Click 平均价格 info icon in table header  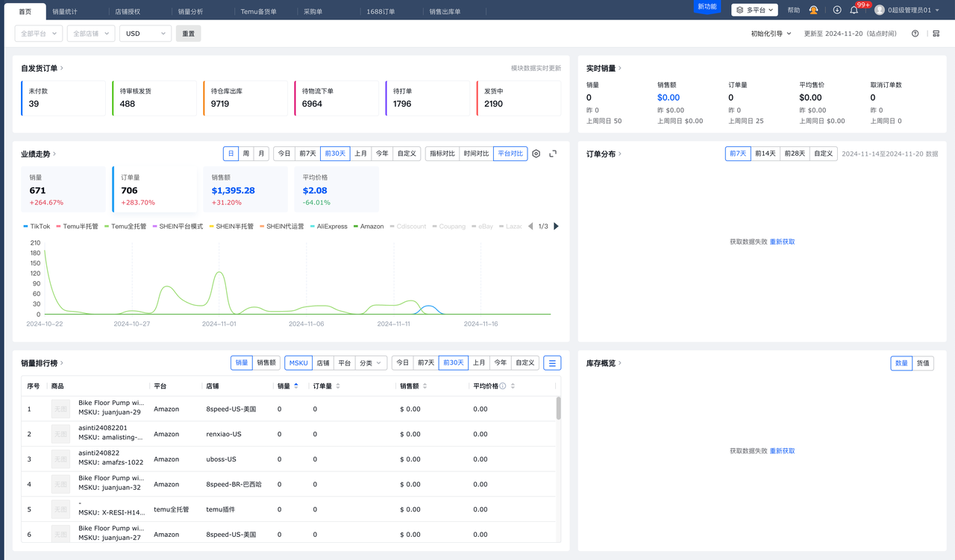[502, 386]
